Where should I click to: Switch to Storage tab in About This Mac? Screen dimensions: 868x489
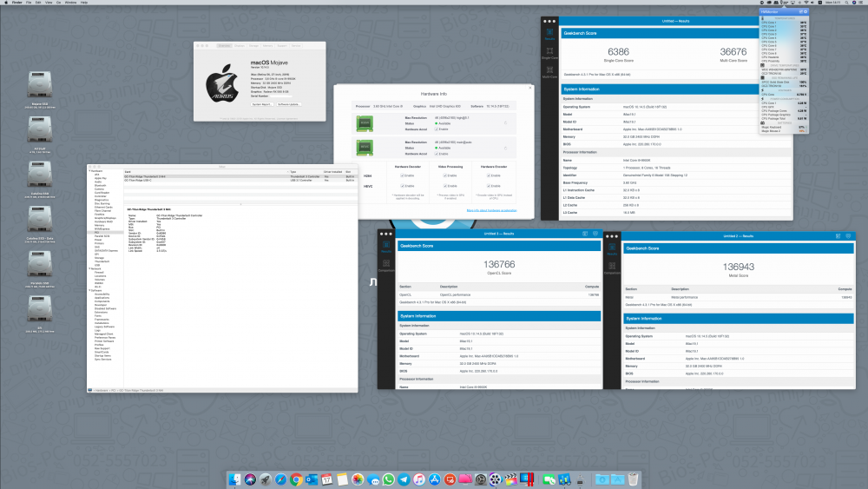pyautogui.click(x=253, y=46)
